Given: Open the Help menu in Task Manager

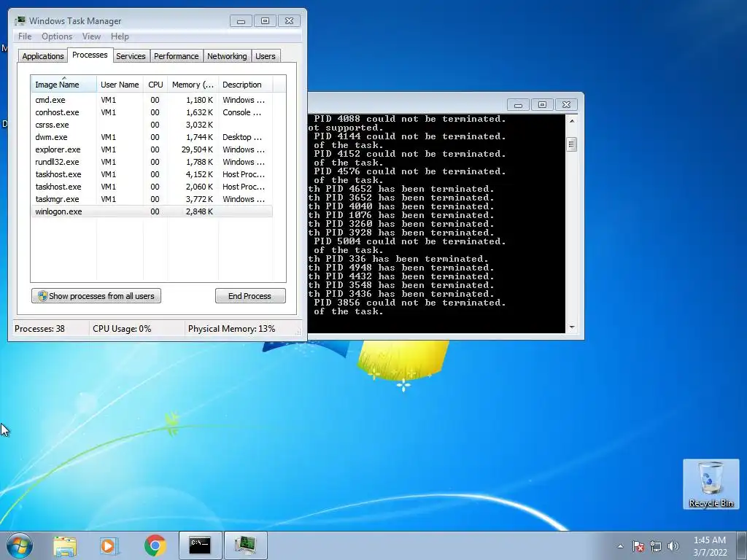Looking at the screenshot, I should point(120,36).
